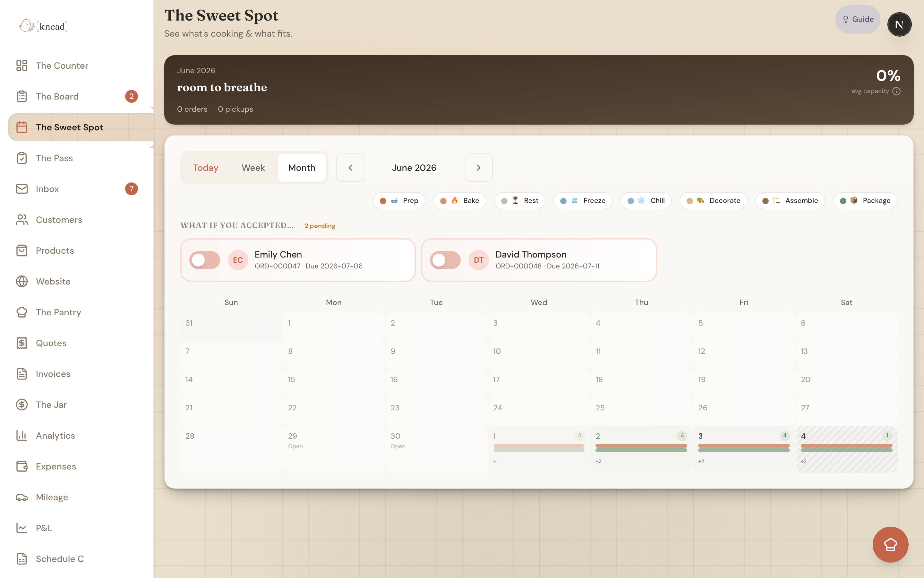
Task: Select June 15 calendar cell
Action: (334, 383)
